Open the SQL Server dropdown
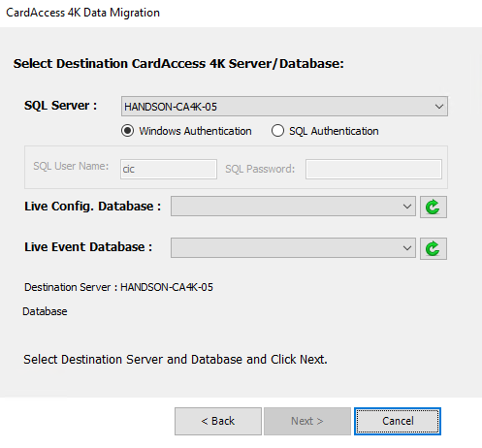 coord(284,107)
